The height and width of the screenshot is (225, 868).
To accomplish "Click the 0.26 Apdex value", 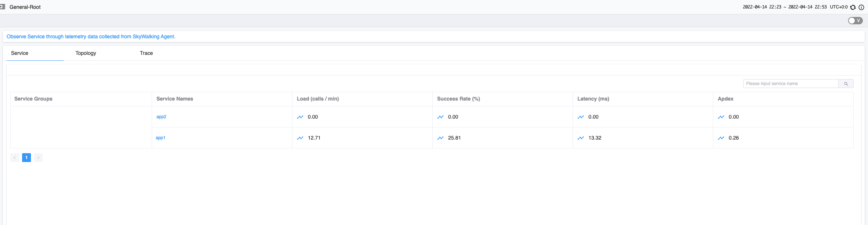I will pos(734,138).
